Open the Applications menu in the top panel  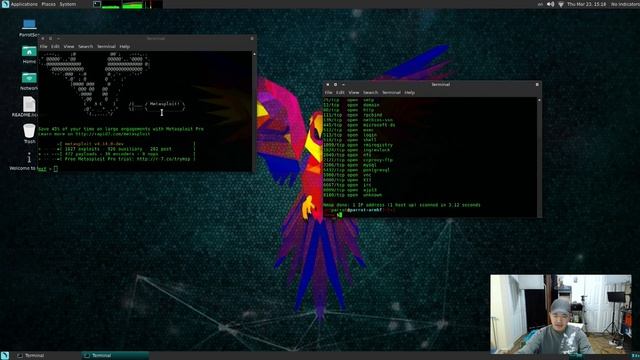24,4
